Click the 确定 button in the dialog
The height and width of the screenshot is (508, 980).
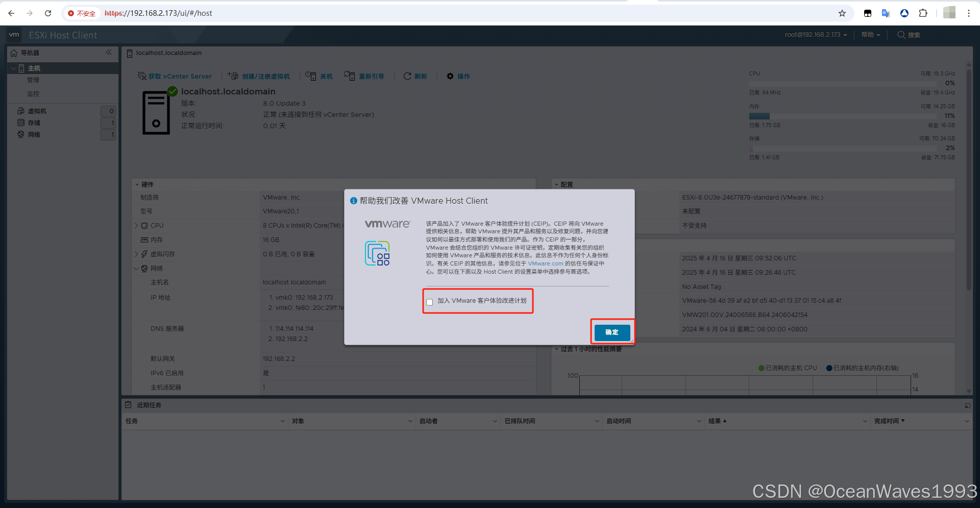point(611,332)
